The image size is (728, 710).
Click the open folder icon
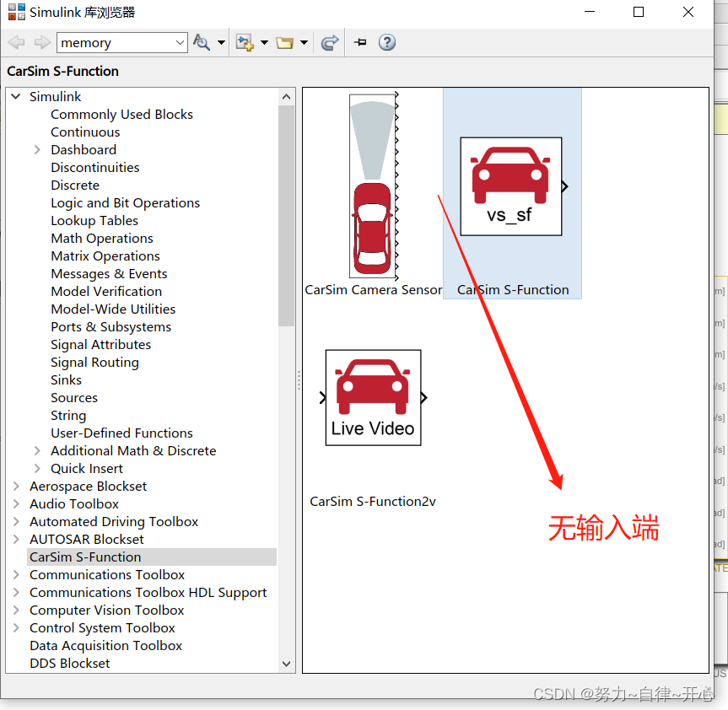click(284, 43)
